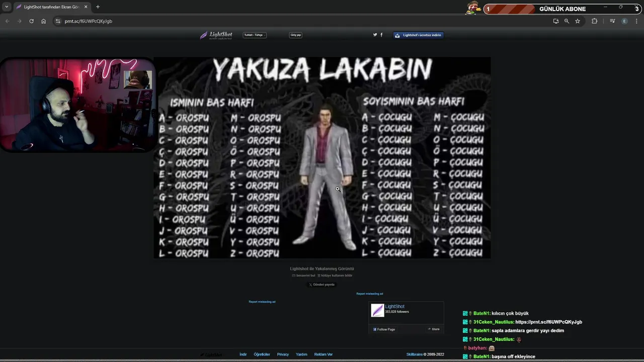Image resolution: width=644 pixels, height=362 pixels.
Task: Click the Share button in Facebook widget
Action: (x=434, y=329)
